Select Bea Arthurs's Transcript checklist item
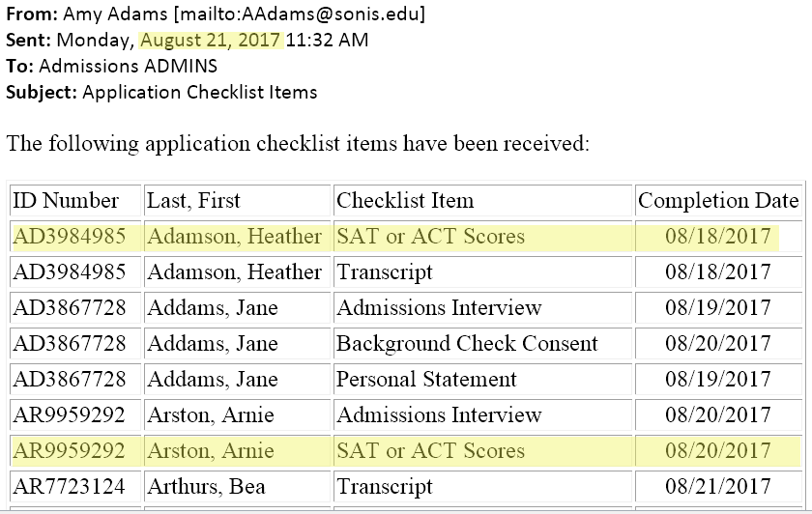The height and width of the screenshot is (514, 812). pos(385,487)
